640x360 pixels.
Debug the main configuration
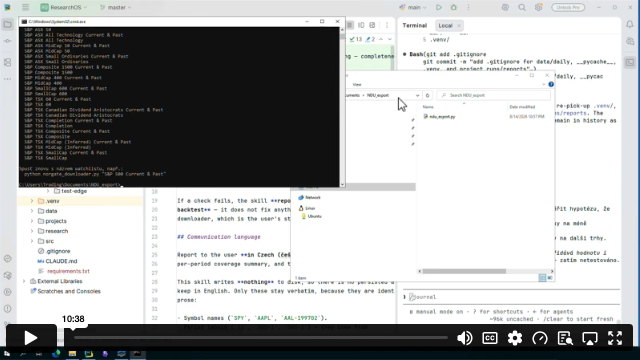tap(453, 7)
